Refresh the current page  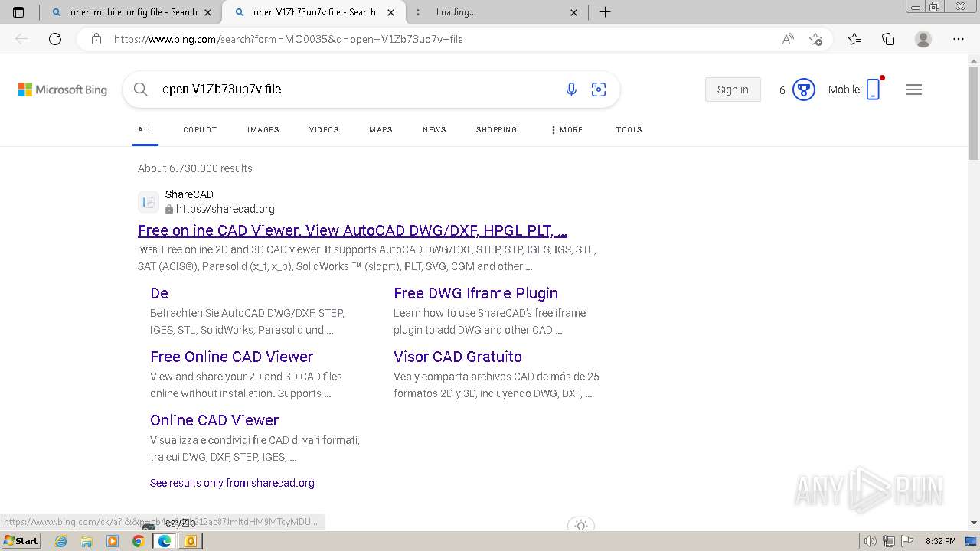[55, 39]
